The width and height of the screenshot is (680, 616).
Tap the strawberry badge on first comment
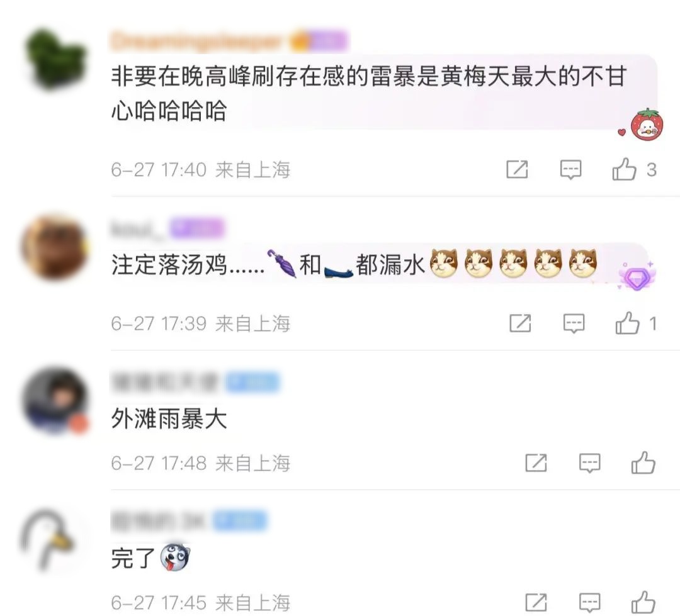[646, 125]
